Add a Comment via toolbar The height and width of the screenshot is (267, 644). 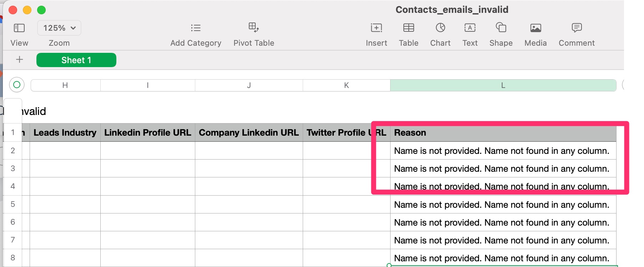(x=577, y=28)
